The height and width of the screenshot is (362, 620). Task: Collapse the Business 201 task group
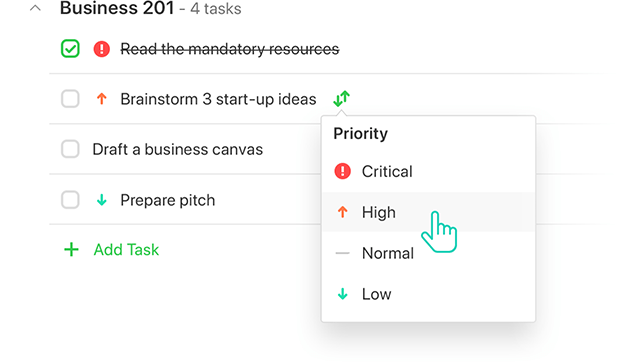coord(35,8)
